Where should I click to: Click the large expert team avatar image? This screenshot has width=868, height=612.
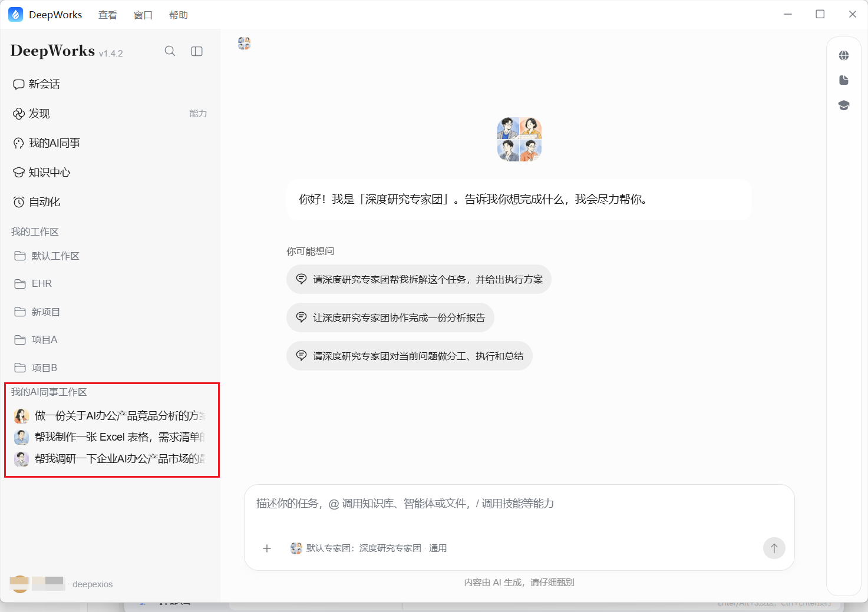pos(519,139)
